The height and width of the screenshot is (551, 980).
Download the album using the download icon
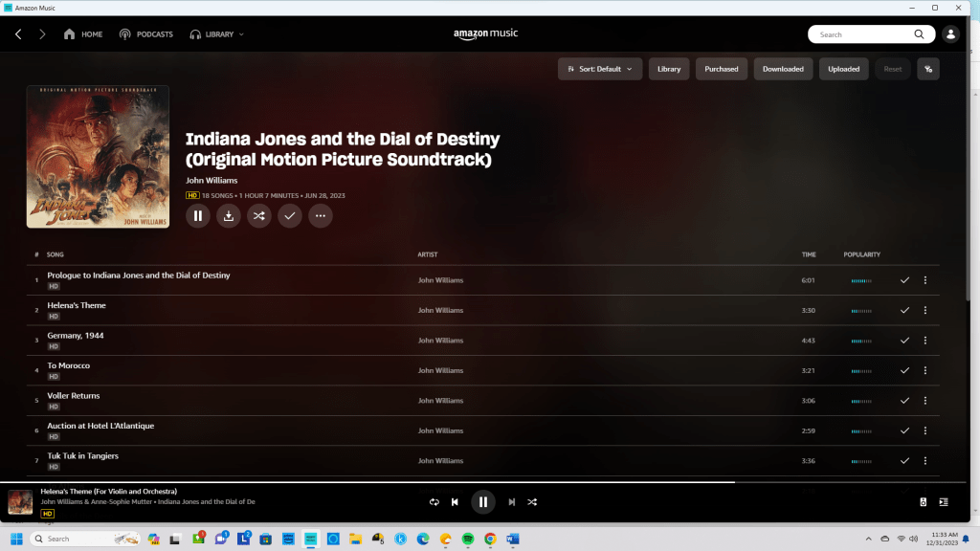[228, 216]
